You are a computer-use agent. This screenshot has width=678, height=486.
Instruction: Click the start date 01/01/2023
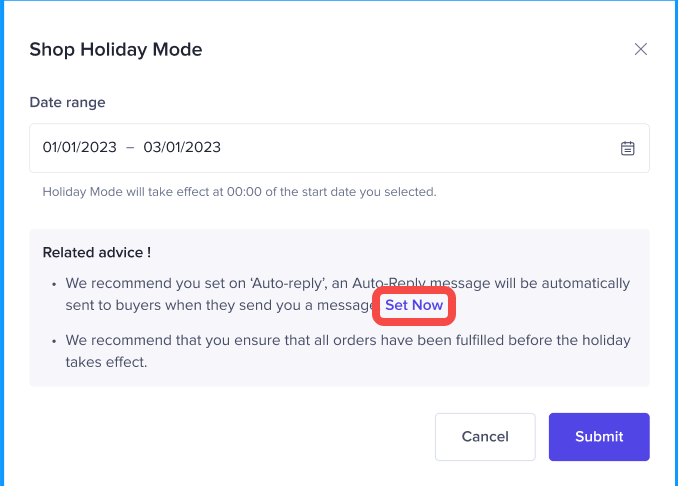78,148
